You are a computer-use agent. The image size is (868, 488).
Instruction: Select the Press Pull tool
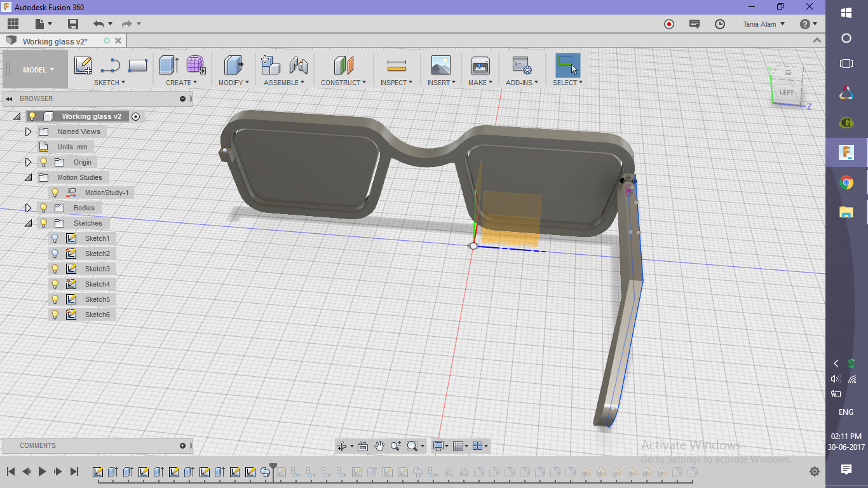tap(234, 65)
